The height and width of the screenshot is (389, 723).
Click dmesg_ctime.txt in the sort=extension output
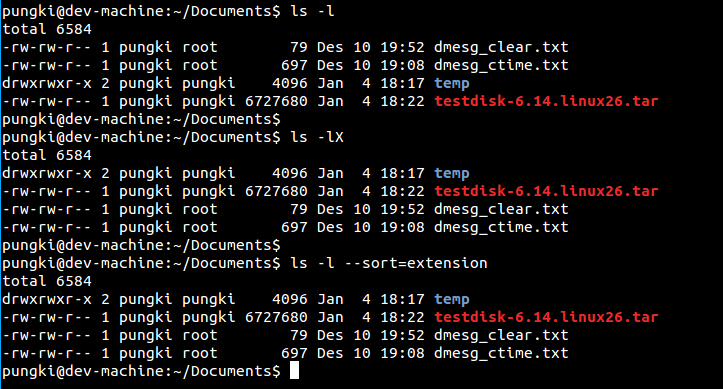[501, 353]
